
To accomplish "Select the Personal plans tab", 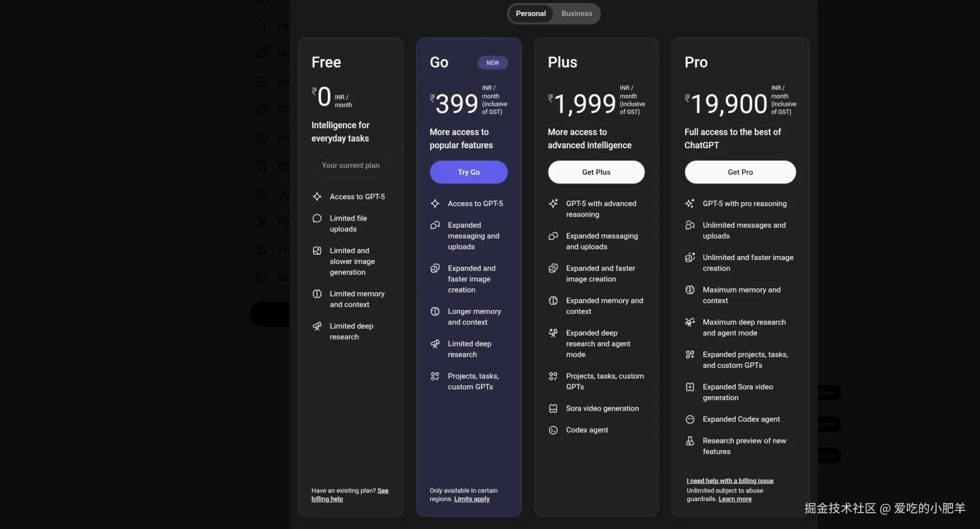I will 531,13.
